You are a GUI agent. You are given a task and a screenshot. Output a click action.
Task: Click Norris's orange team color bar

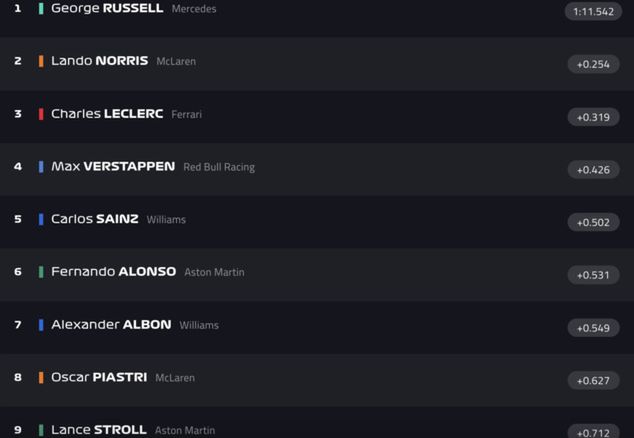[41, 61]
